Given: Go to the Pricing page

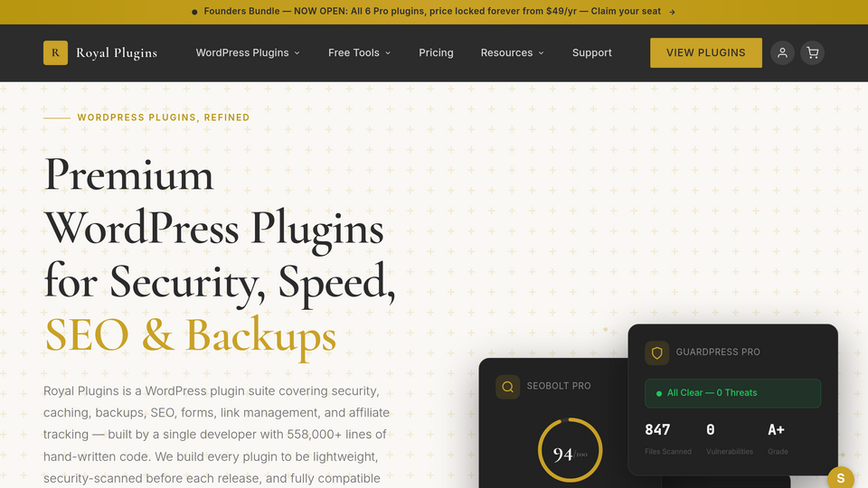Looking at the screenshot, I should [436, 52].
